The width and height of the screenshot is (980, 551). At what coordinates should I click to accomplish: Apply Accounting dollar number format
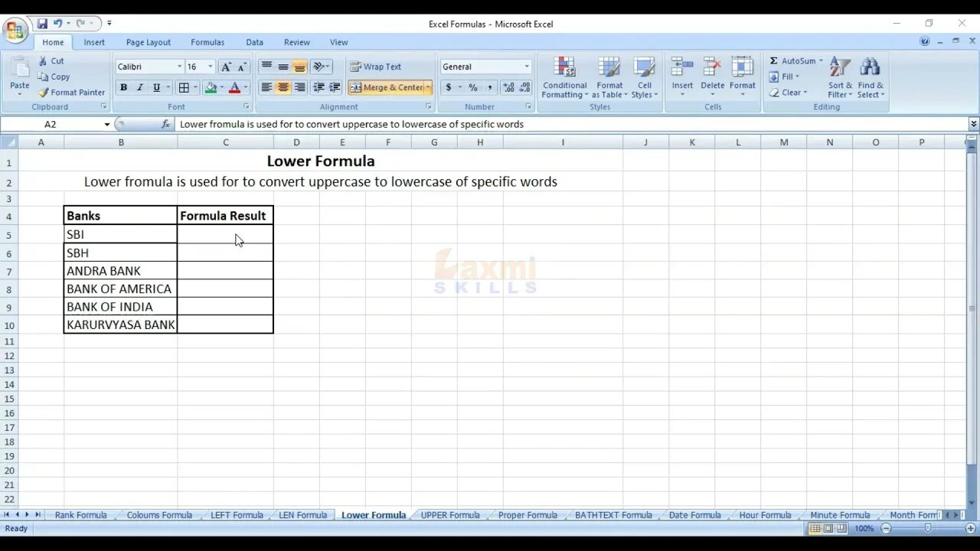coord(449,87)
